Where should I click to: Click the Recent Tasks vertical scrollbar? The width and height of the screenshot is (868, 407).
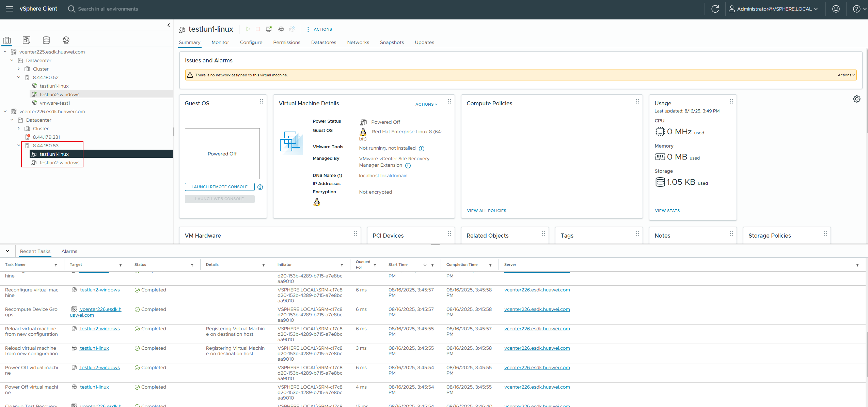(x=866, y=355)
